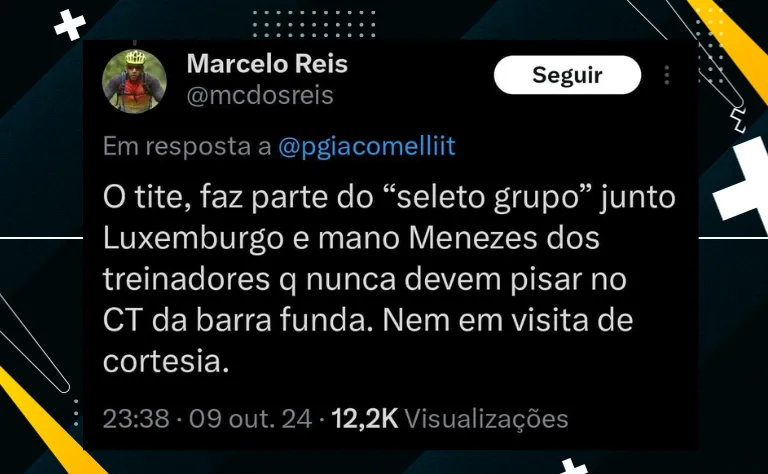Click the Seguir button

[x=567, y=75]
